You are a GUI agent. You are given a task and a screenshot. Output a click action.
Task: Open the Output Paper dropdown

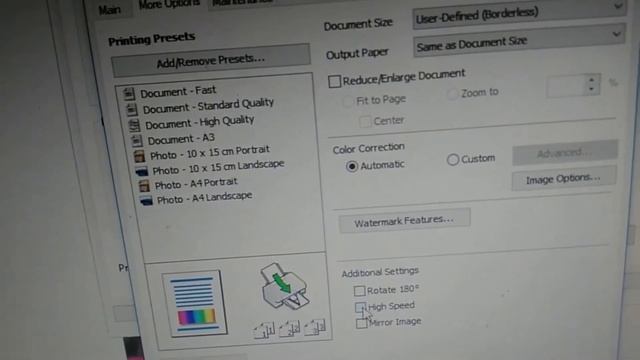[519, 41]
